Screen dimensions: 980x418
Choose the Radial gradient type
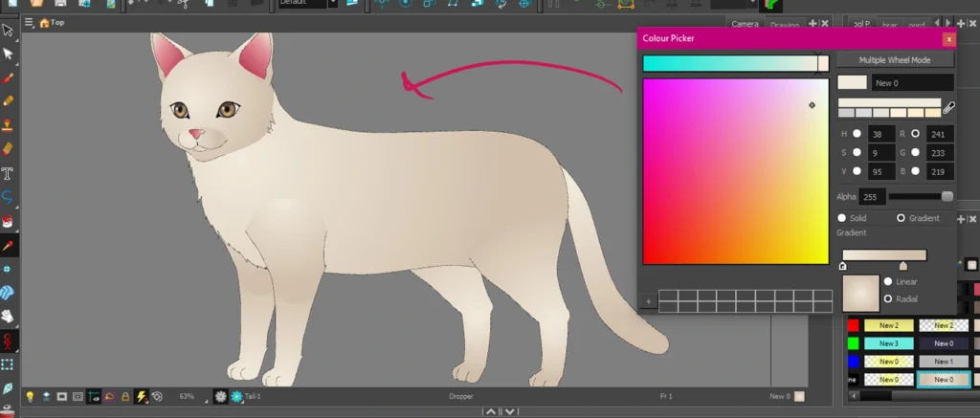coord(887,299)
